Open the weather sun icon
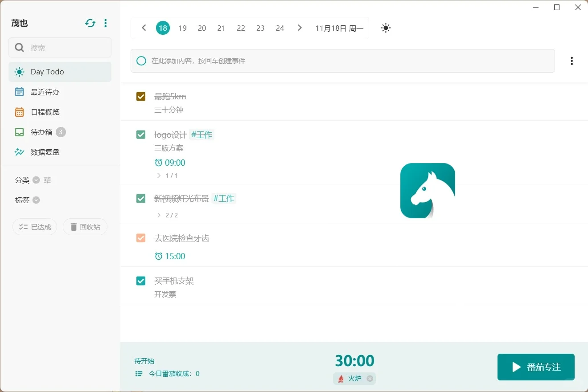 pyautogui.click(x=385, y=28)
